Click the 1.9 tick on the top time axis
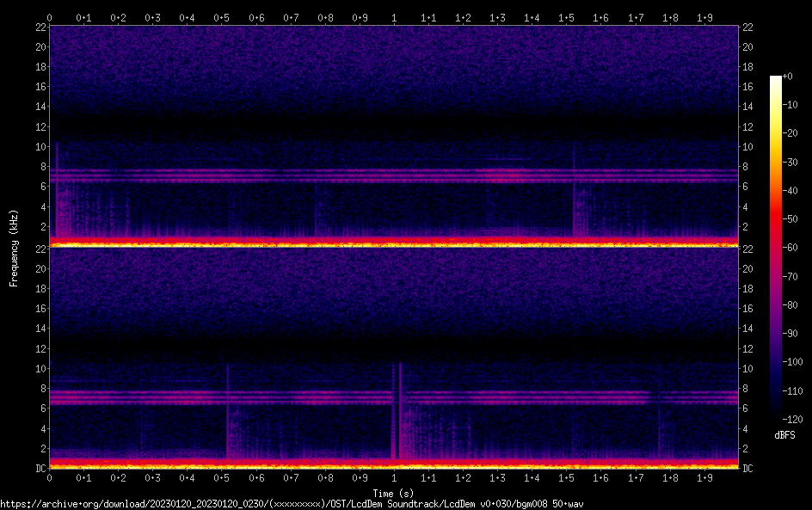Screen dimensions: 812x510 click(704, 17)
